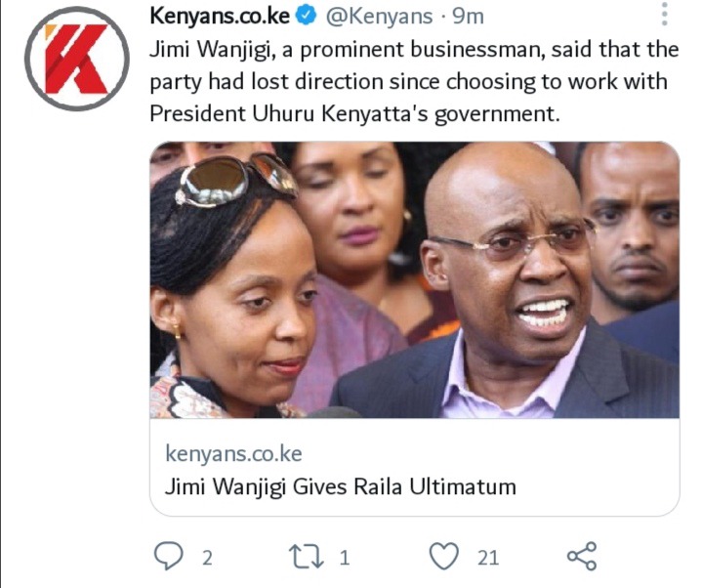Open the Kenyans.co.ke account name
This screenshot has height=588, width=703.
point(220,17)
